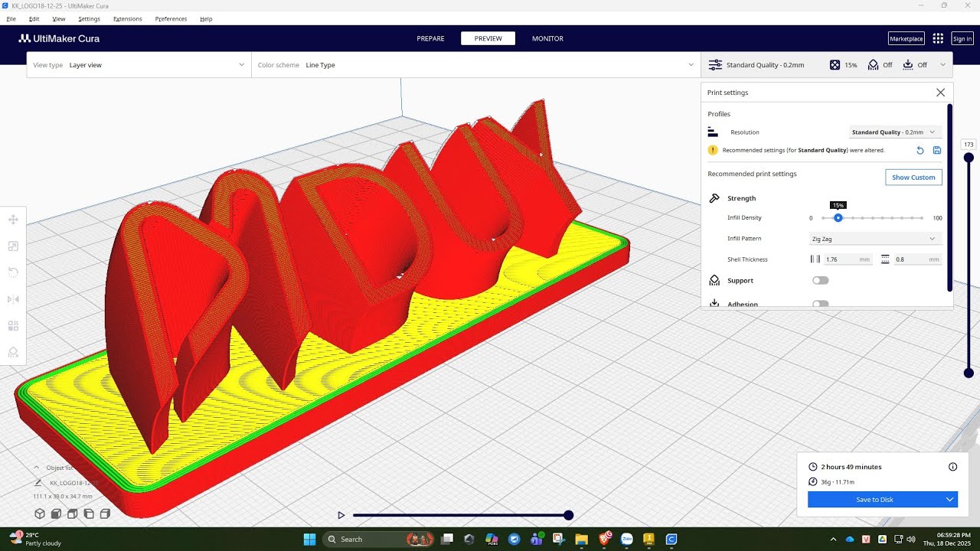Open Per Model Settings tool
The height and width of the screenshot is (551, 980).
click(x=13, y=325)
